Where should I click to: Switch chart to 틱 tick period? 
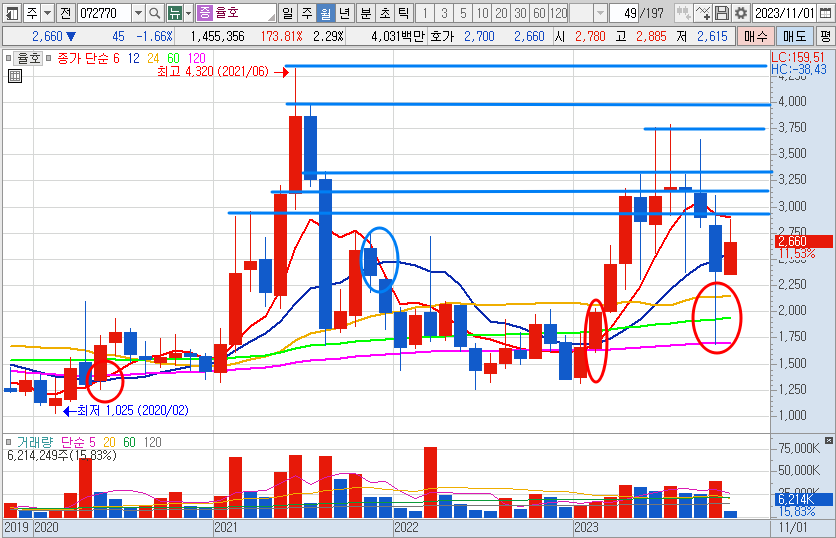(404, 13)
